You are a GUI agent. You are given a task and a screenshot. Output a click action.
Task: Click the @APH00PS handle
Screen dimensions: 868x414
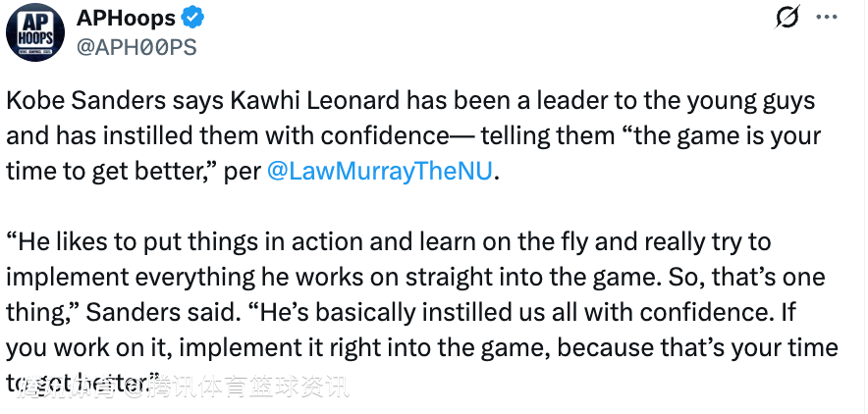[x=136, y=47]
